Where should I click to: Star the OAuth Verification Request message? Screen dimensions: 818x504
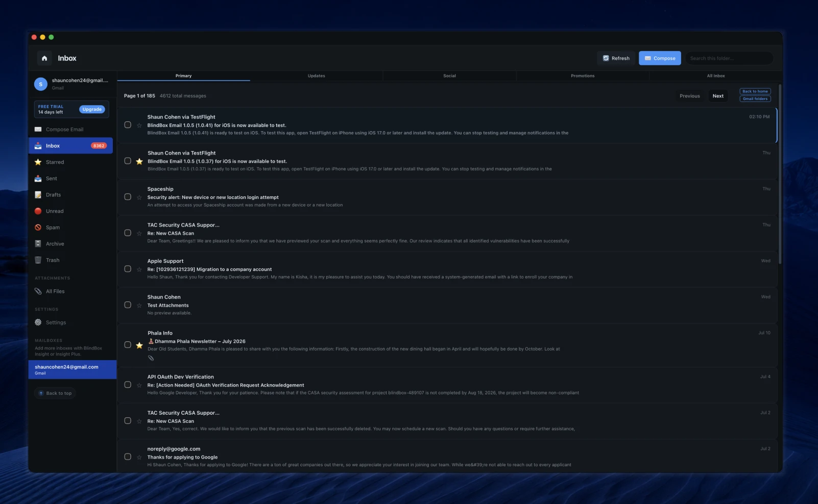139,385
